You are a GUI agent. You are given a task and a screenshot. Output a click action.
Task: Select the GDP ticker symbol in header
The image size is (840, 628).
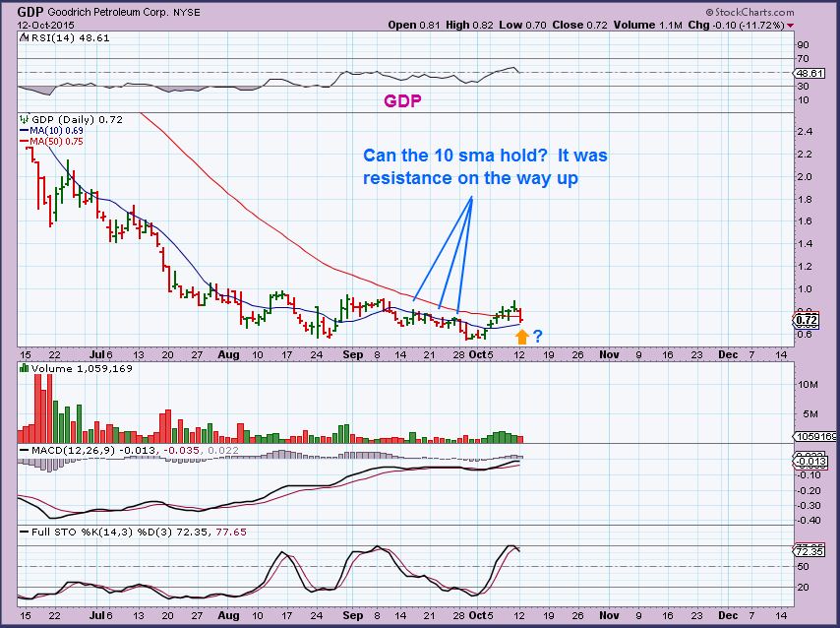(x=30, y=12)
